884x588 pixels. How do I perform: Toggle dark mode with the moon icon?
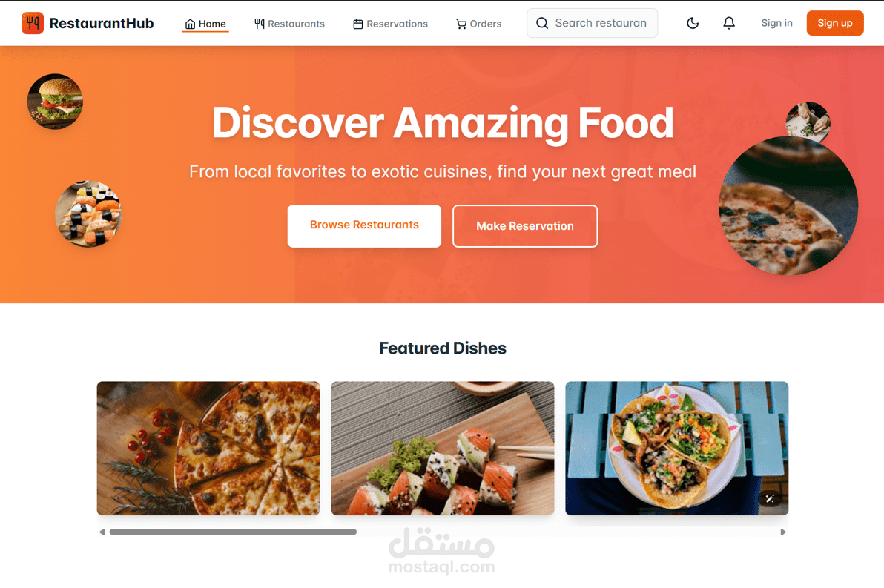coord(693,23)
